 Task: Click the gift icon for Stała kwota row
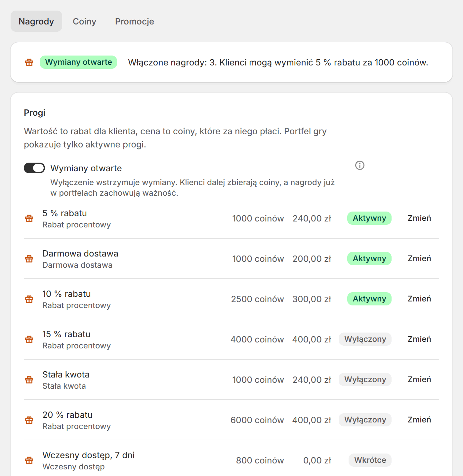[29, 380]
